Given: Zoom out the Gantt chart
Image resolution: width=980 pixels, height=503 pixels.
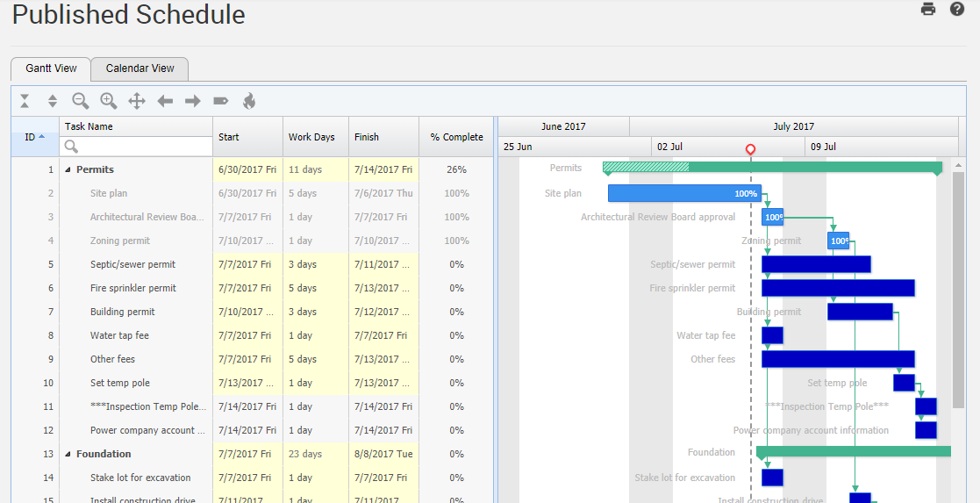Looking at the screenshot, I should pos(81,101).
